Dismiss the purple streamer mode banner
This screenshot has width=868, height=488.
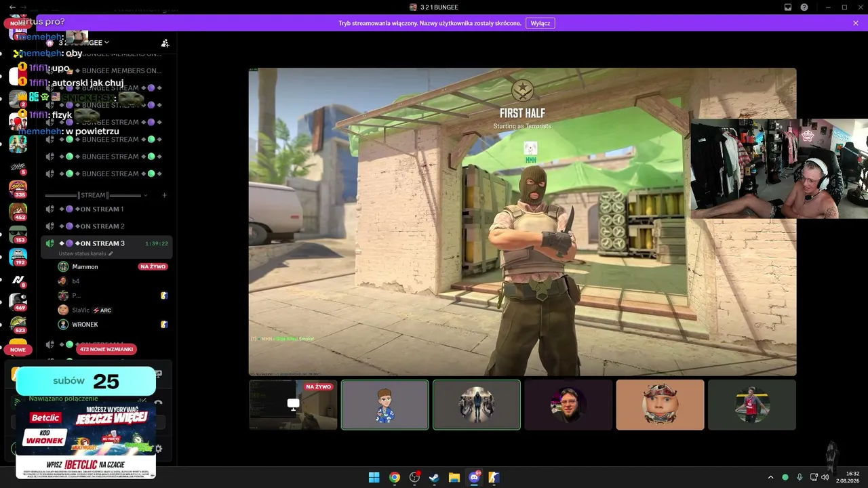(856, 23)
